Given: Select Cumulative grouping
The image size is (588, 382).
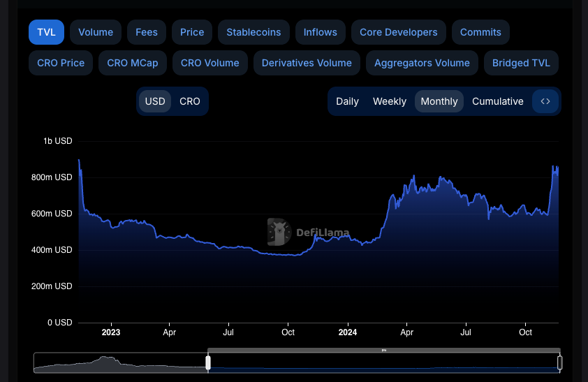Looking at the screenshot, I should [x=498, y=101].
